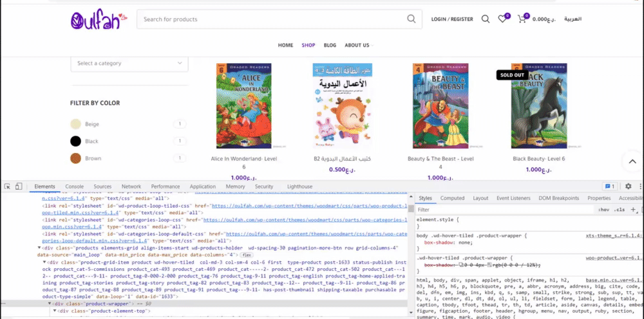Viewport: 644px width, 319px height.
Task: Open the header search icon beside Login
Action: click(486, 19)
